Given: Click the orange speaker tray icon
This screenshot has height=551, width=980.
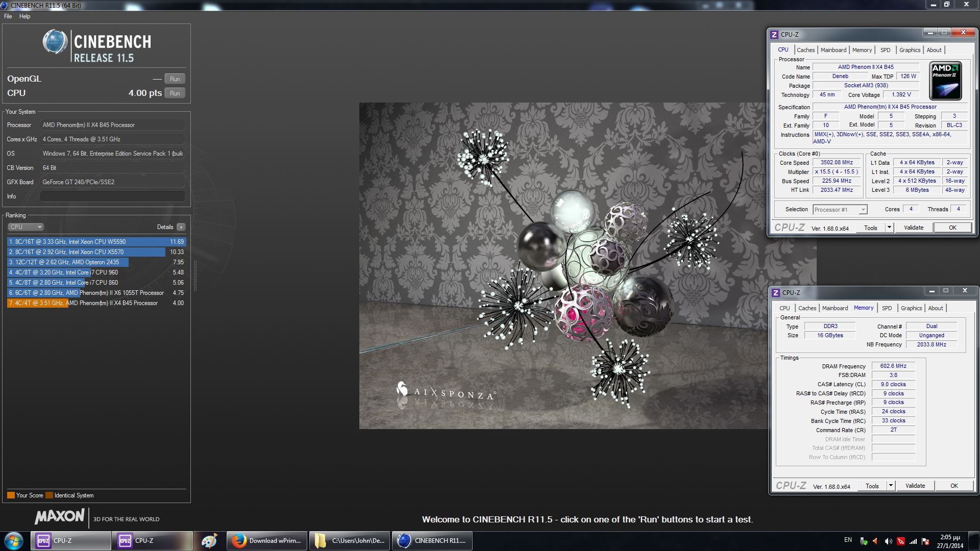Looking at the screenshot, I should point(876,541).
